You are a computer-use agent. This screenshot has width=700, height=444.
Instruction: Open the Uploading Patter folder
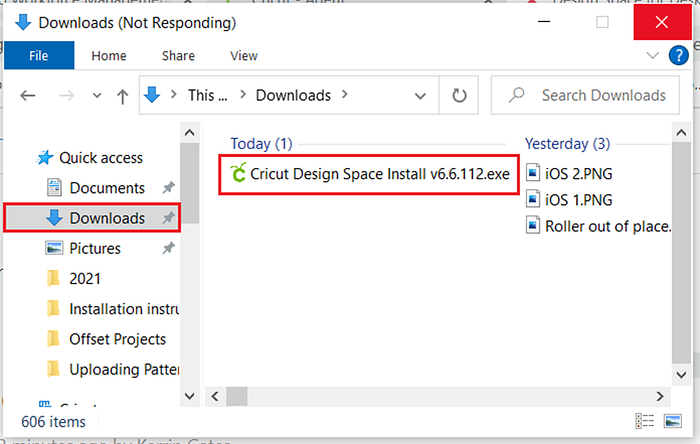[x=124, y=369]
